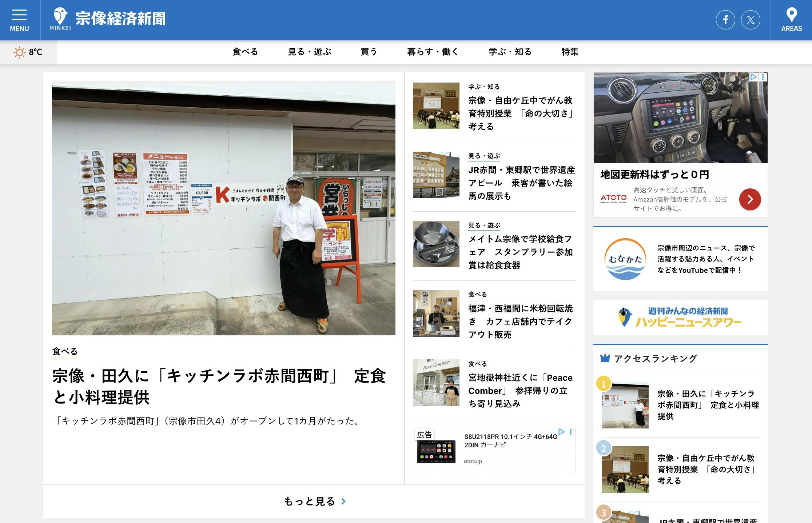Open the キッチンラボ赤間西町 headline article
The image size is (812, 523).
pyautogui.click(x=219, y=386)
